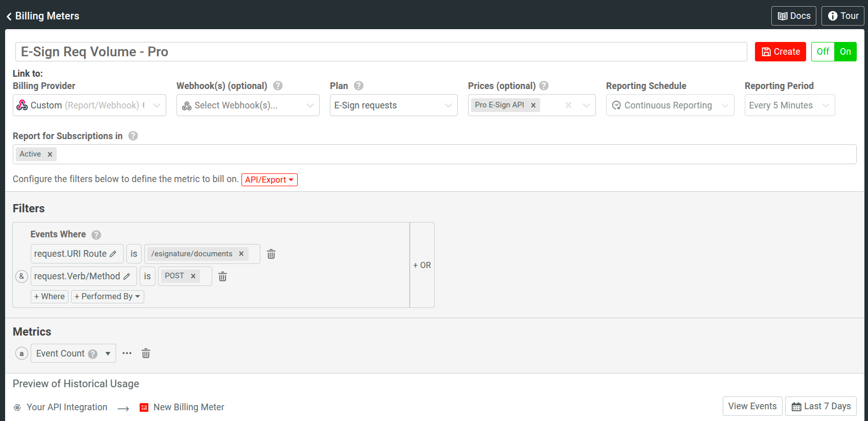Open the Plan dropdown E-Sign requests
Viewport: 868px width, 421px height.
pyautogui.click(x=394, y=105)
